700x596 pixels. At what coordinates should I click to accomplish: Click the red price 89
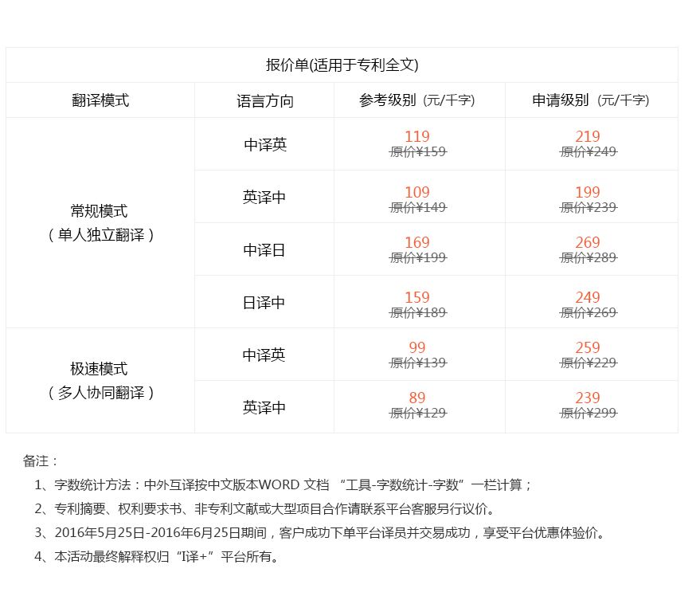click(x=417, y=398)
